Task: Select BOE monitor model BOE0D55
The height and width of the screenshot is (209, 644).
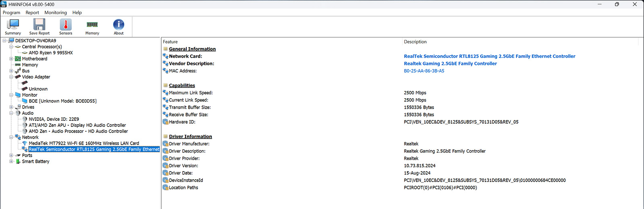Action: pos(62,101)
